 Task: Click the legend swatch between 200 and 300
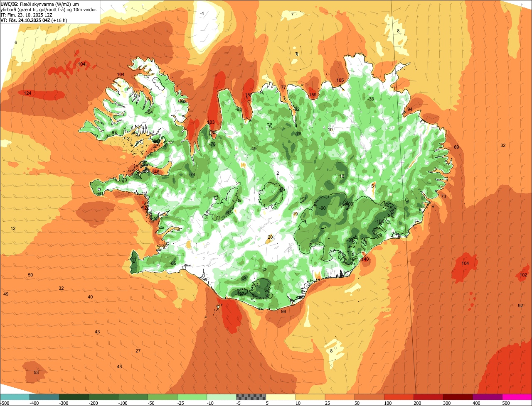pyautogui.click(x=428, y=396)
